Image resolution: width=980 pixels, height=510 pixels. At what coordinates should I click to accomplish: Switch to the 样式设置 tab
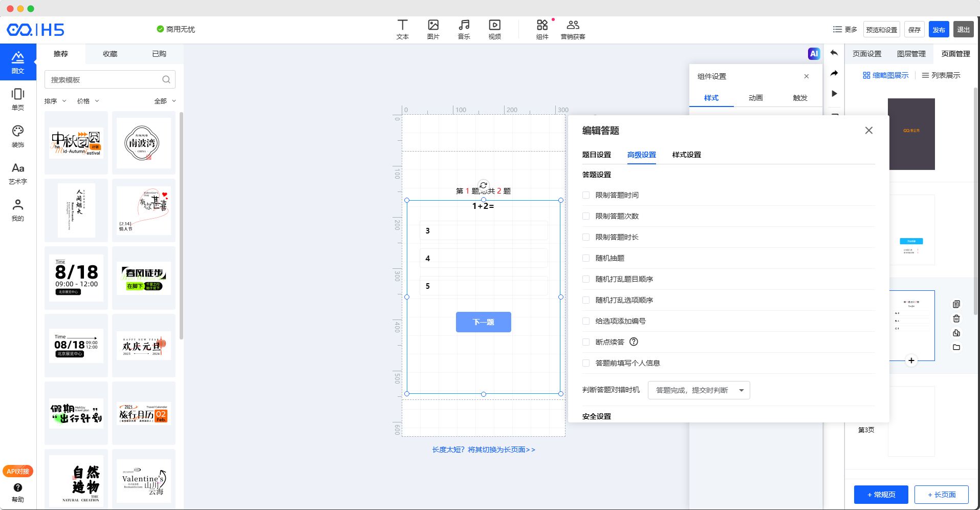[x=686, y=155]
